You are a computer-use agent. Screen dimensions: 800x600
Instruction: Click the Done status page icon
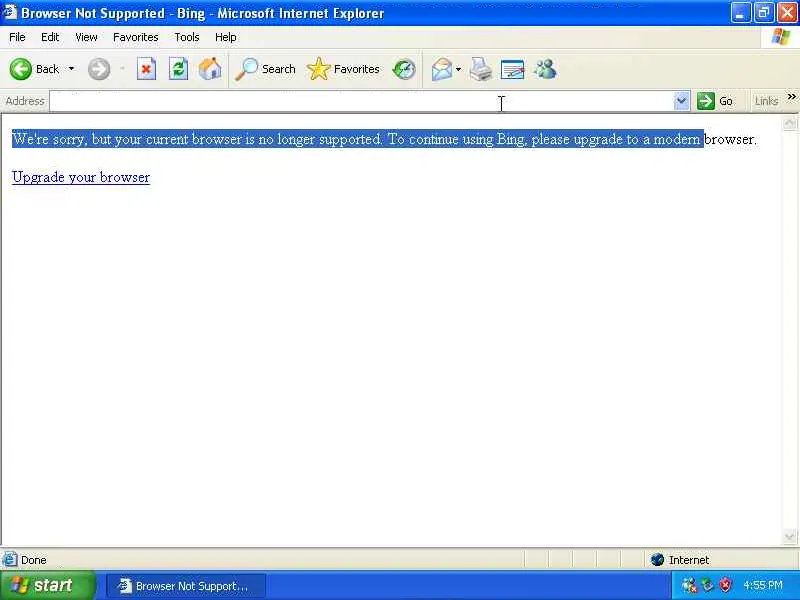pos(10,560)
